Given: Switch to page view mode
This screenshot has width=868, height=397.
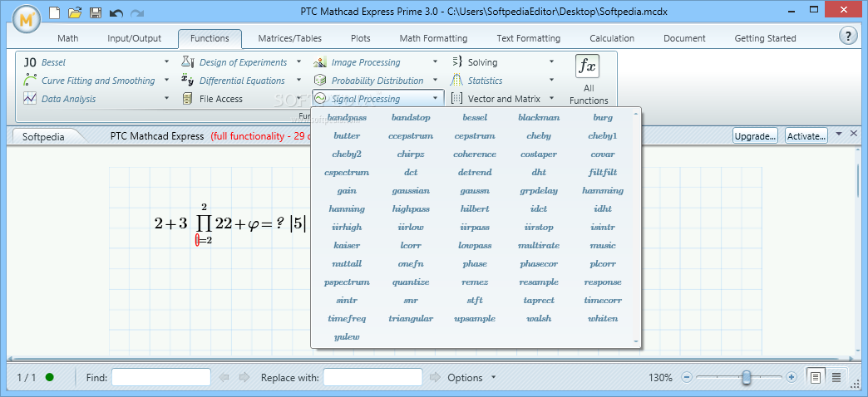Looking at the screenshot, I should point(816,378).
